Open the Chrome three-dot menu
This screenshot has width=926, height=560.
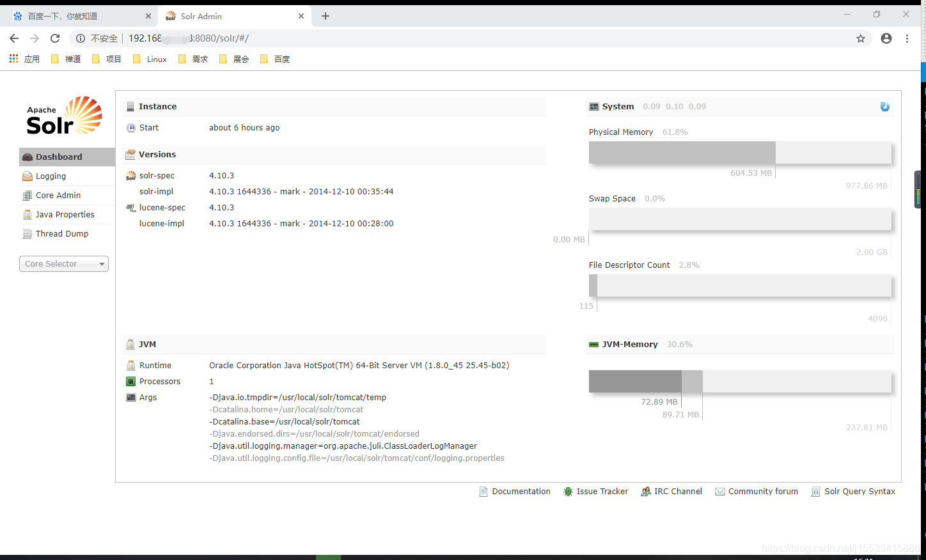(907, 38)
